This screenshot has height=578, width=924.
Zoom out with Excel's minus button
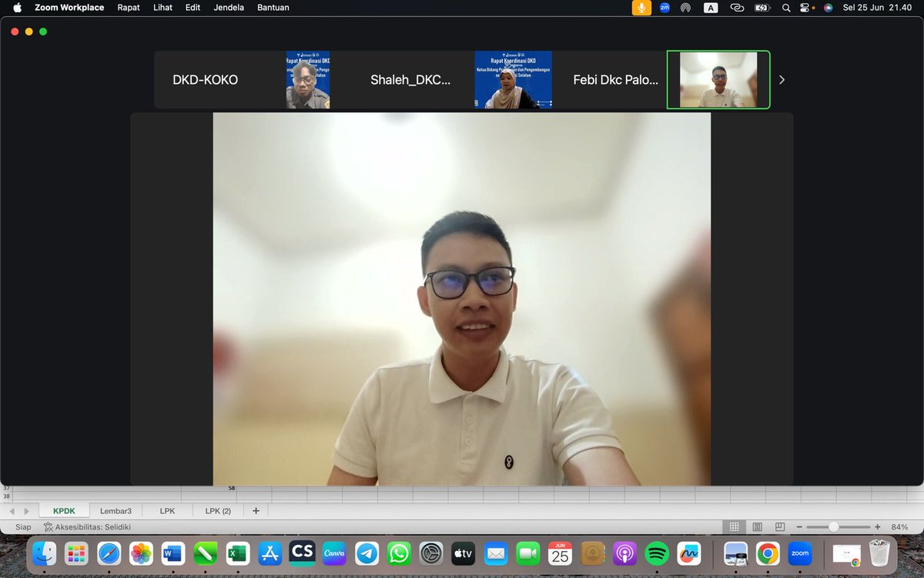[798, 527]
